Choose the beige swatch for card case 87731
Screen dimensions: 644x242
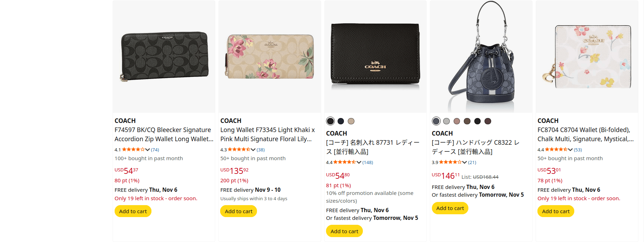[x=351, y=121]
